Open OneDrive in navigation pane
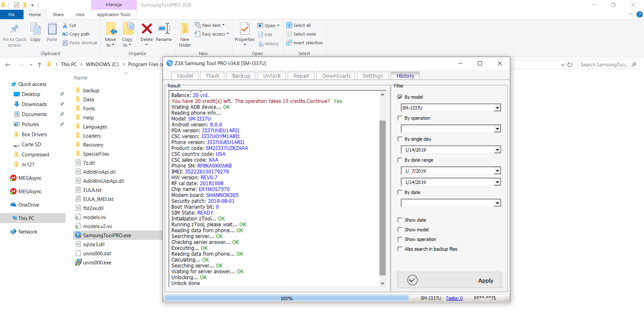The height and width of the screenshot is (314, 644). tap(29, 205)
